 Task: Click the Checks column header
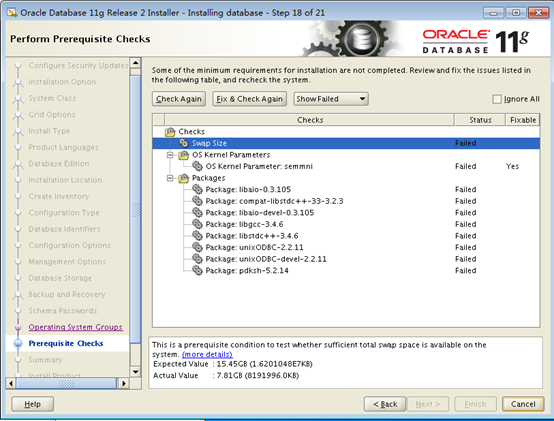[x=310, y=120]
